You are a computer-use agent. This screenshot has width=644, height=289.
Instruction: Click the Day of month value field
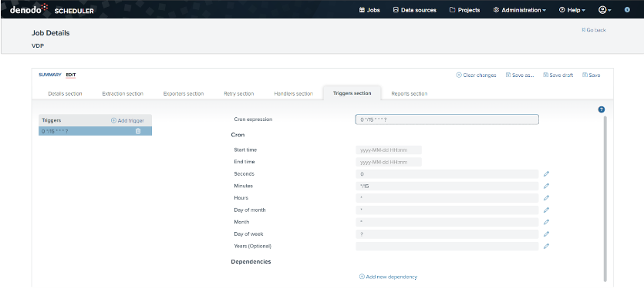click(447, 210)
